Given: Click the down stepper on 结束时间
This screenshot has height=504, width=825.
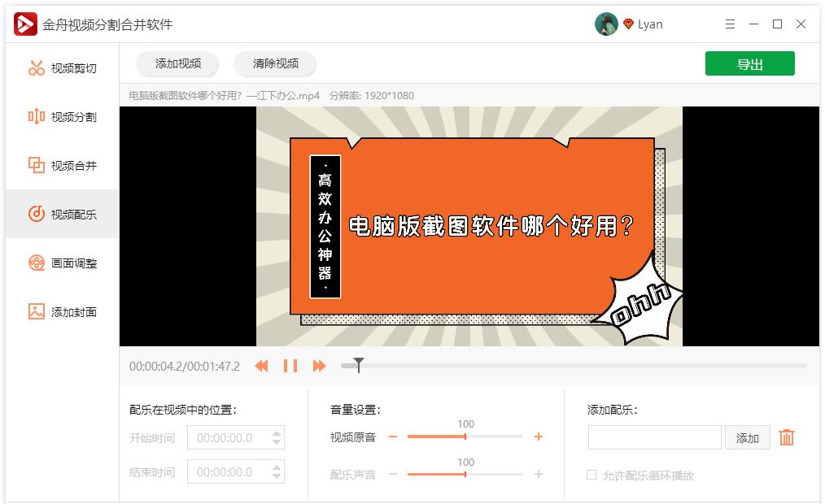Looking at the screenshot, I should [277, 476].
